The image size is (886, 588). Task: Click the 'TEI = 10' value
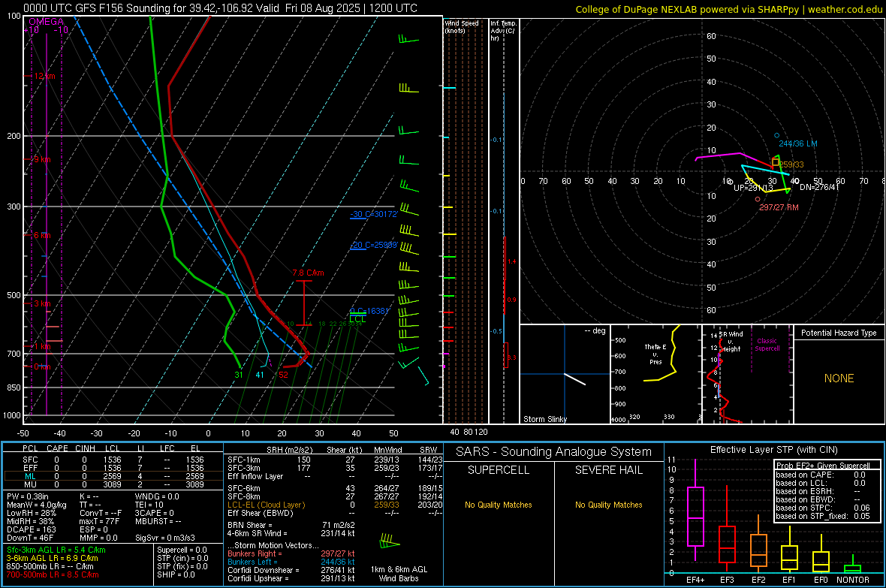coord(149,505)
